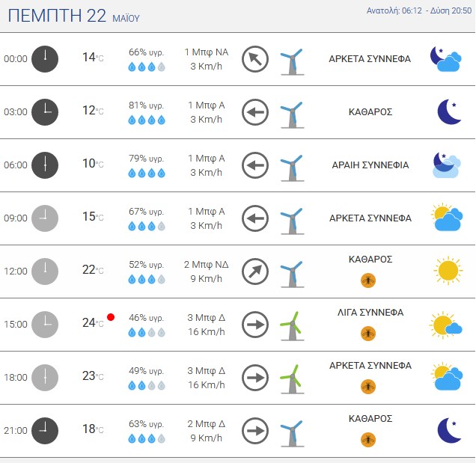Click the red dot next to 24°C
476x463 pixels.
point(111,317)
